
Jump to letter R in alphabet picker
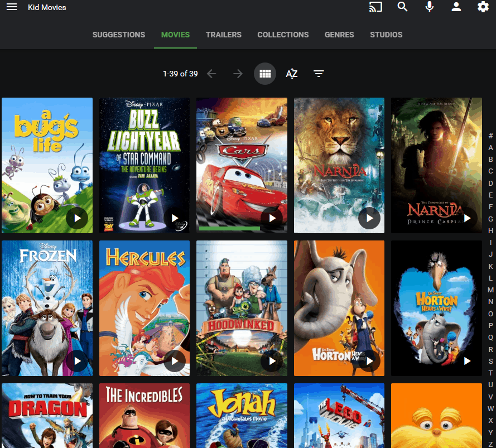tap(490, 349)
